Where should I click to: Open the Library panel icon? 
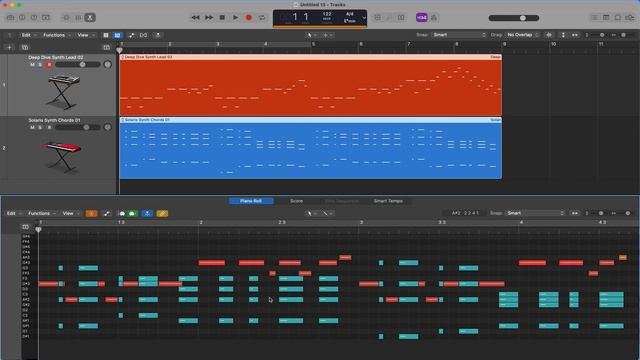pyautogui.click(x=10, y=18)
